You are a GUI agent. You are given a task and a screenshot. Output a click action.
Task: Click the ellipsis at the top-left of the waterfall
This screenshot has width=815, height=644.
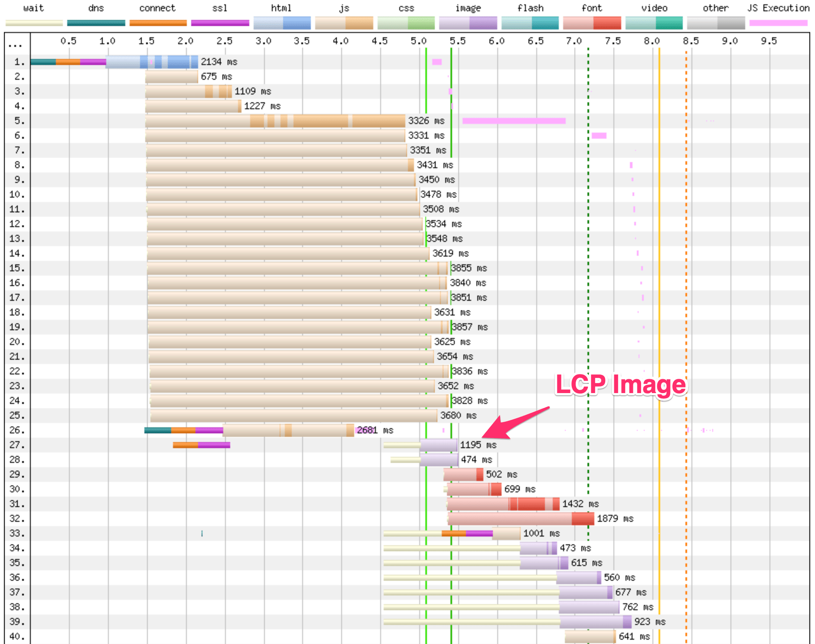(x=15, y=45)
